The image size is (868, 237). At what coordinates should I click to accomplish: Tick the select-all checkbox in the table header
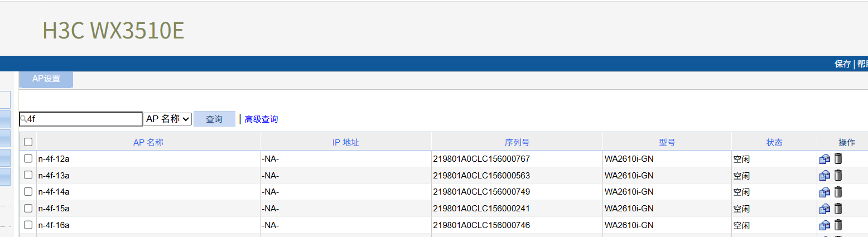point(28,142)
